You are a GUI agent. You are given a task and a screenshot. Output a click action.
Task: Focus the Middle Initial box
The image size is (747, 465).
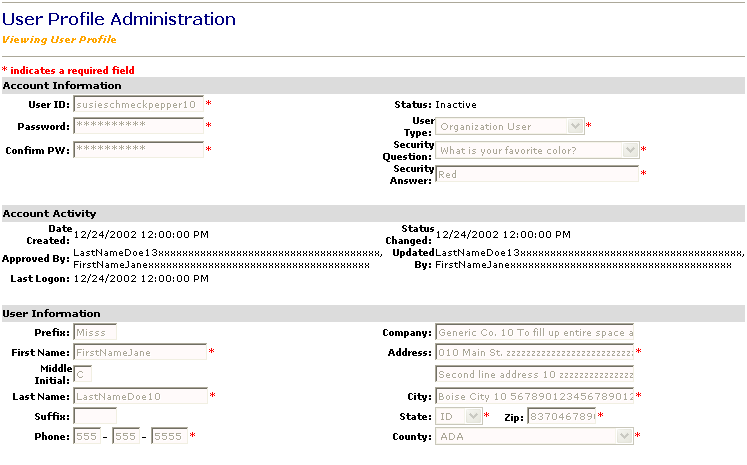(83, 374)
